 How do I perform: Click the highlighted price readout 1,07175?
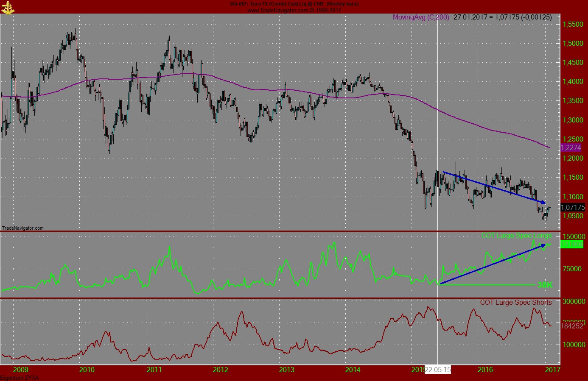pyautogui.click(x=573, y=208)
